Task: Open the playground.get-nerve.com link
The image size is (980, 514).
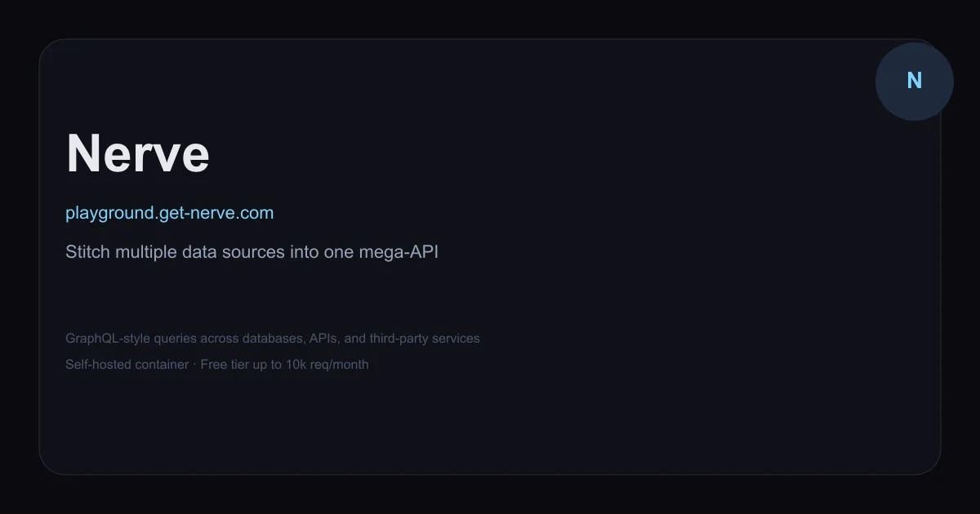Action: pos(169,213)
